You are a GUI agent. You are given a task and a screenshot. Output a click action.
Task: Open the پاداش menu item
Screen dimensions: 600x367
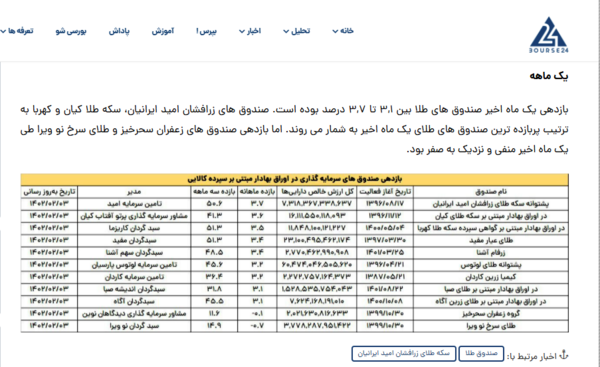pos(119,31)
